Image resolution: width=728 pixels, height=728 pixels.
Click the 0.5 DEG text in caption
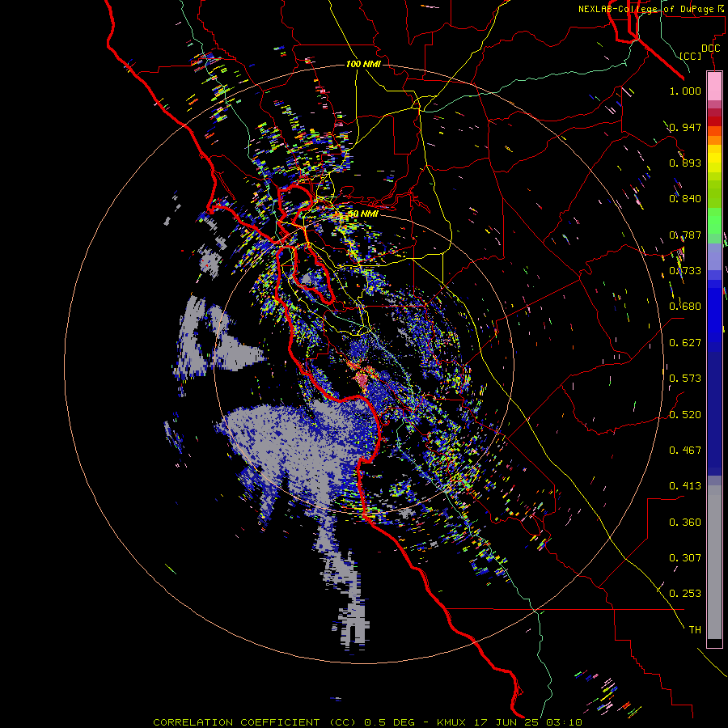tap(389, 722)
